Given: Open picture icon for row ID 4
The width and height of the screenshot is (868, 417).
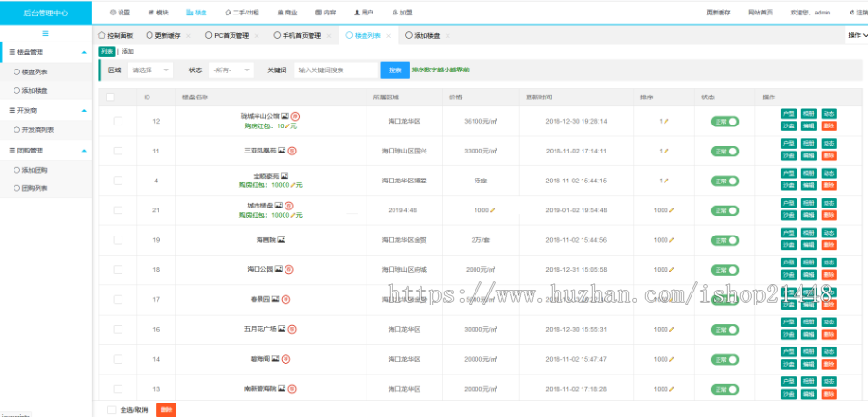Looking at the screenshot, I should (285, 175).
